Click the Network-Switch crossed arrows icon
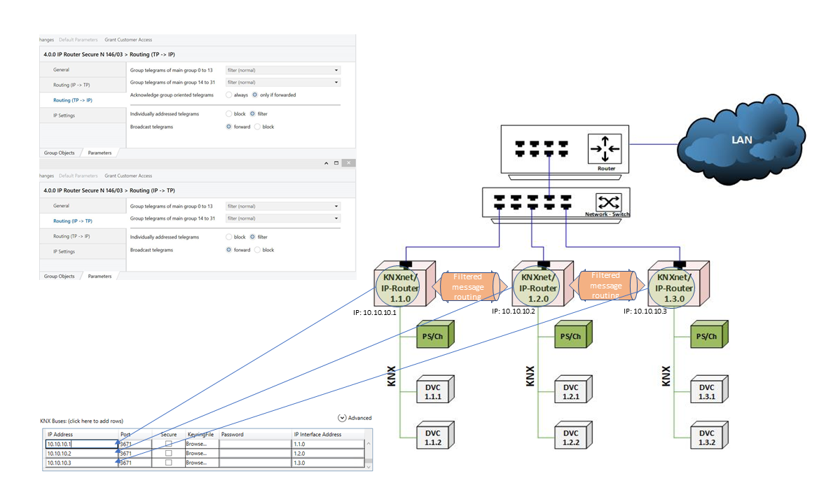Screen dimensions: 838x504 click(606, 202)
